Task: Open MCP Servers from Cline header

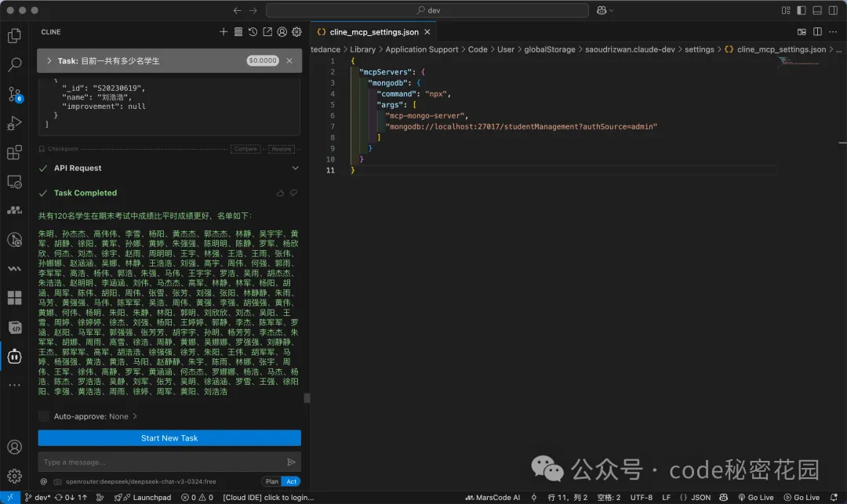Action: 238,32
